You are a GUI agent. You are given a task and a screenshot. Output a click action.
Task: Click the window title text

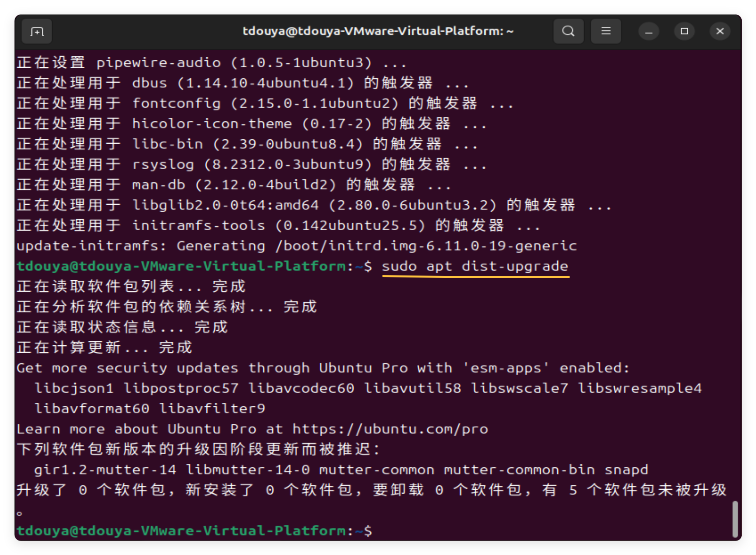pos(378,31)
